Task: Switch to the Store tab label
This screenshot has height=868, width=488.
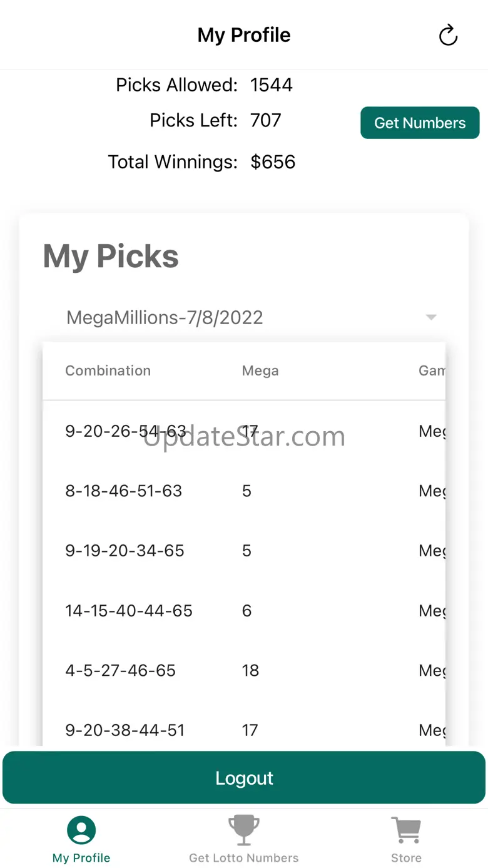Action: click(x=406, y=858)
